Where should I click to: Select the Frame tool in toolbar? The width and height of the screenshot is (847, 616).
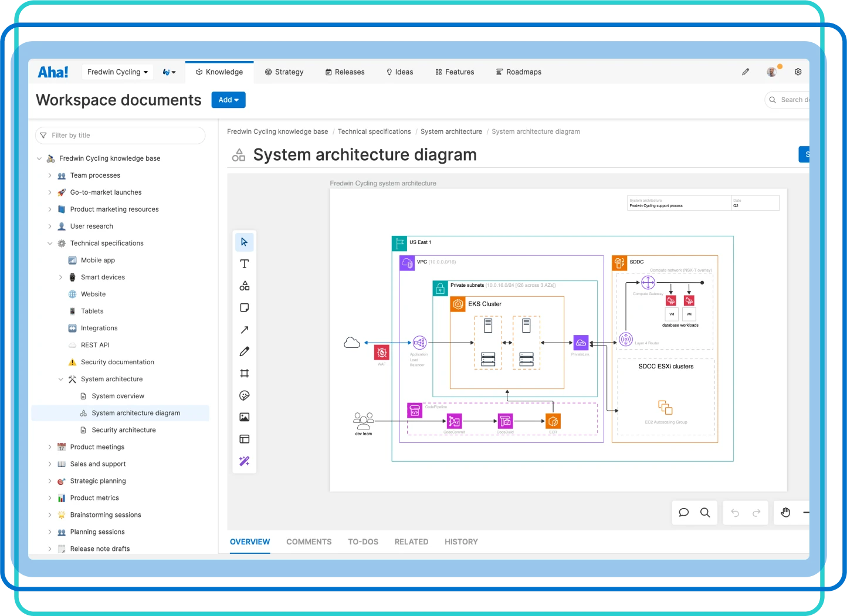(x=245, y=373)
